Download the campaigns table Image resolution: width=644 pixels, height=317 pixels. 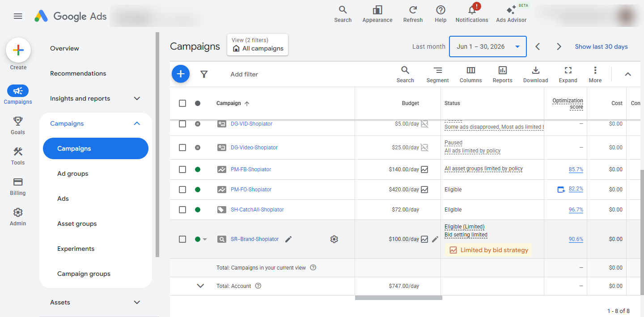(535, 74)
